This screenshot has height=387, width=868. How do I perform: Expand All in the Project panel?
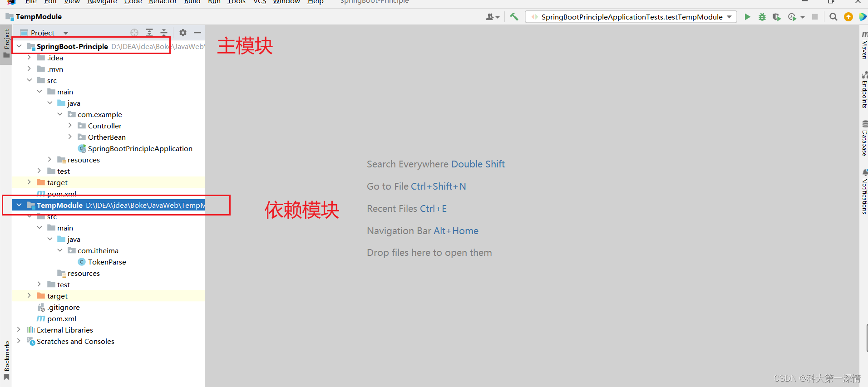[149, 33]
